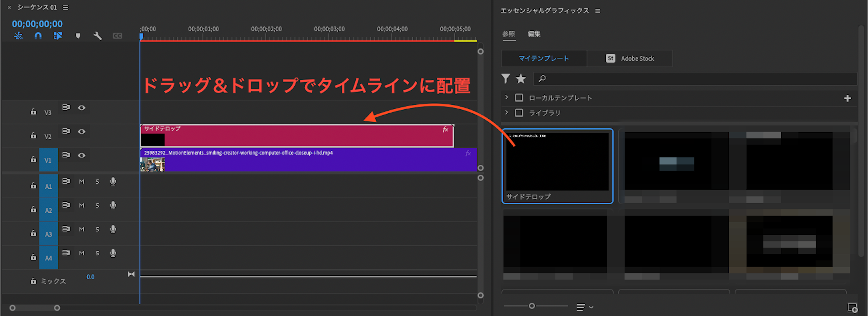The width and height of the screenshot is (868, 316).
Task: Hide V1 track output eye
Action: tap(81, 155)
